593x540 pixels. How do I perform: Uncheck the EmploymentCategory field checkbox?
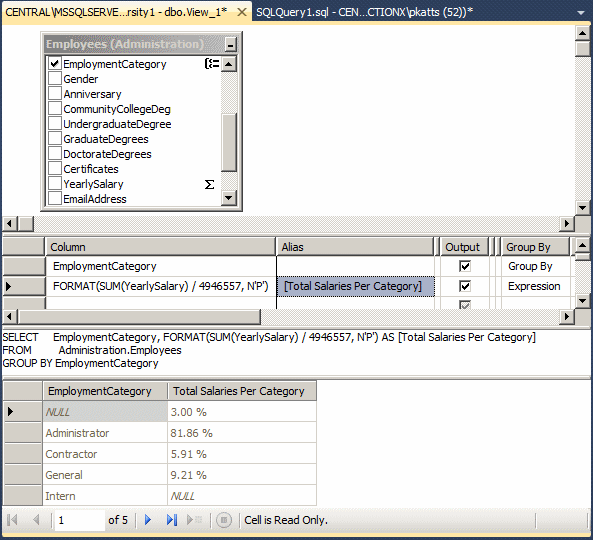tap(55, 63)
